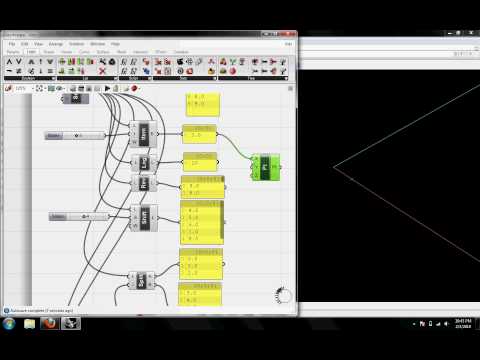Viewport: 480px width, 360px height.
Task: Click the sketch pencil icon on canvas toolbar
Action: point(9,88)
